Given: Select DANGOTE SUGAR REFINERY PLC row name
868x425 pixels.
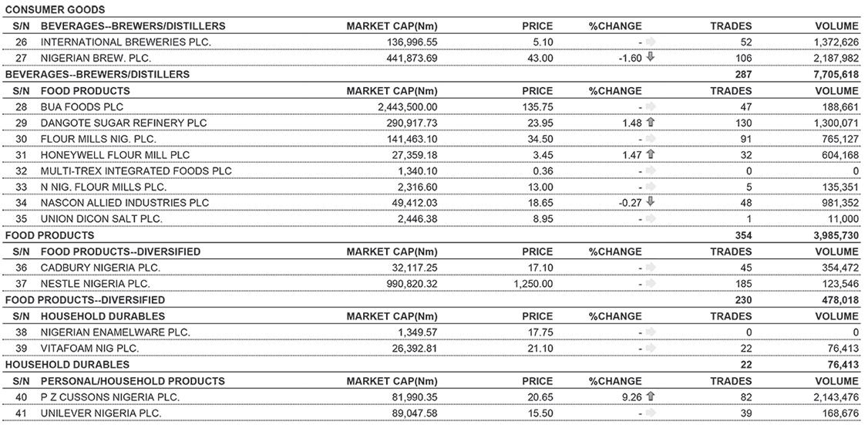Looking at the screenshot, I should click(116, 123).
